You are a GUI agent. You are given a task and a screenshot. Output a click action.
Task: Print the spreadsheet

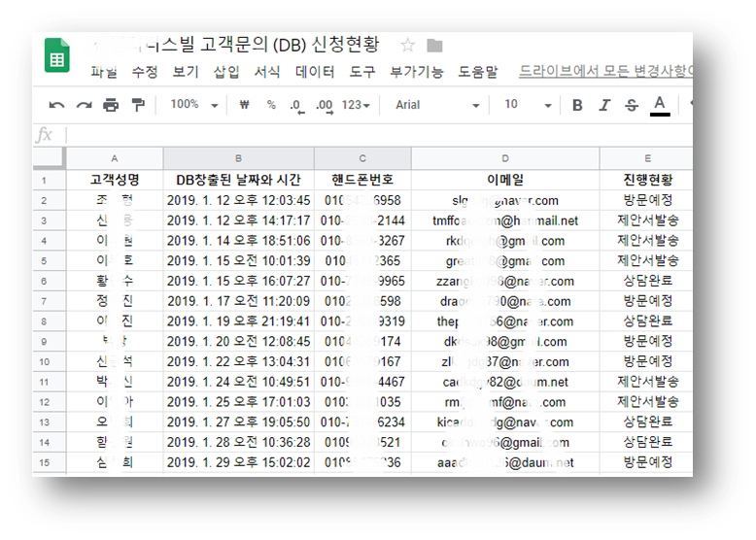pyautogui.click(x=111, y=105)
